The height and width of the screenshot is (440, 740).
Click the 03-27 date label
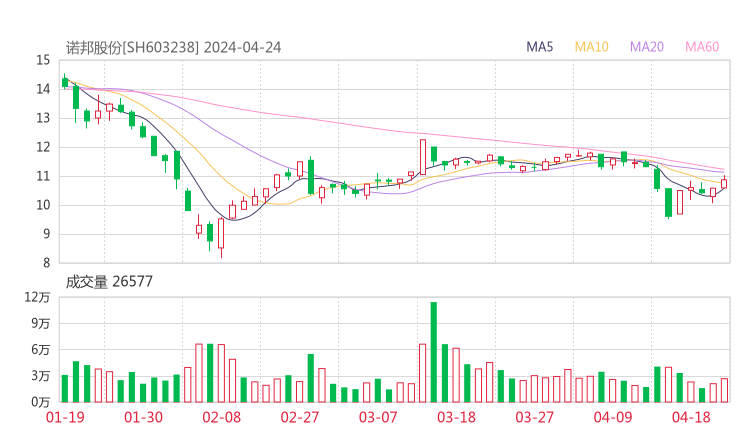pos(534,417)
